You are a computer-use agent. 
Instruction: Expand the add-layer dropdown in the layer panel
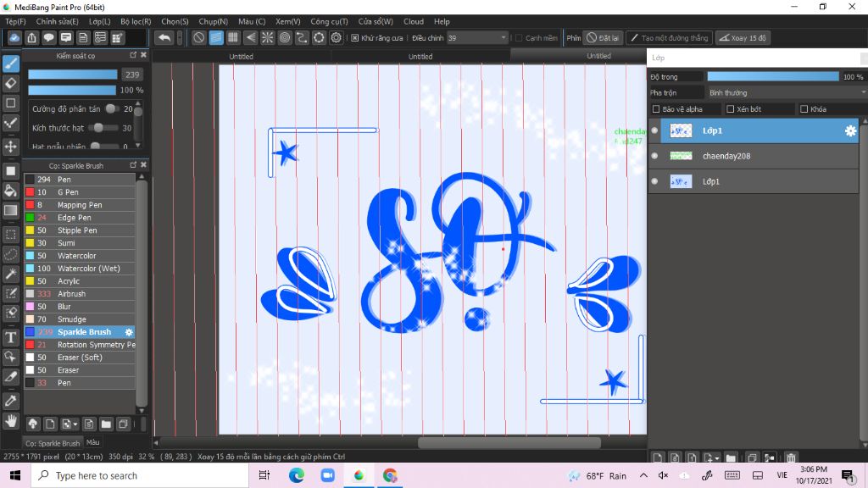711,457
